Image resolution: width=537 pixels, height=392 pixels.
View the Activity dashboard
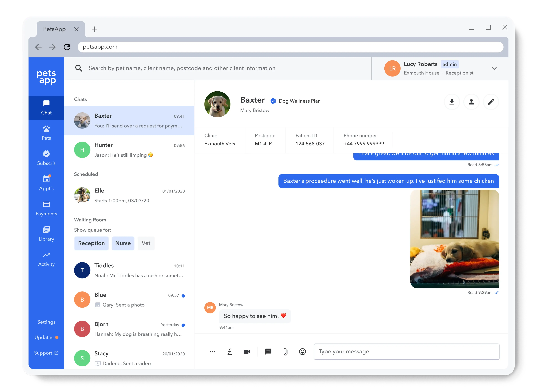click(x=46, y=259)
